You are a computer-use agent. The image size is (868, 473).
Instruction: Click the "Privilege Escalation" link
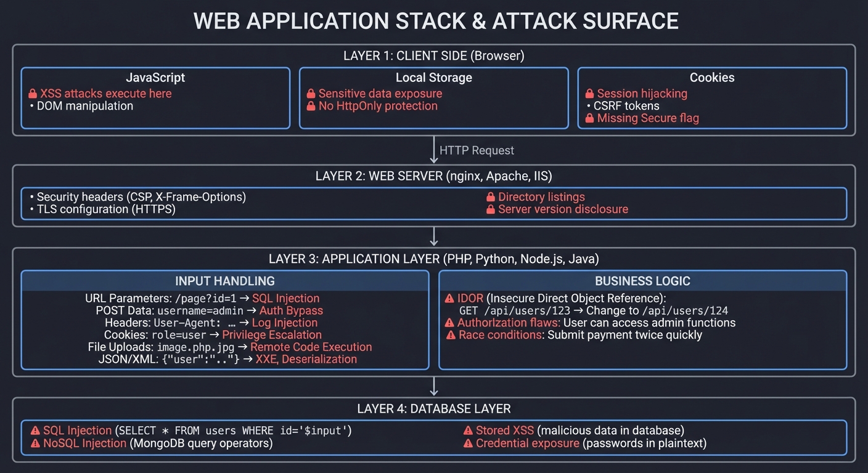click(x=272, y=334)
